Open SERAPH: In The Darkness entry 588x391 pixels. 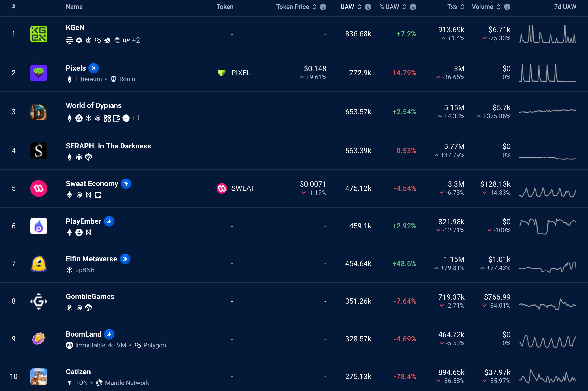pyautogui.click(x=108, y=146)
